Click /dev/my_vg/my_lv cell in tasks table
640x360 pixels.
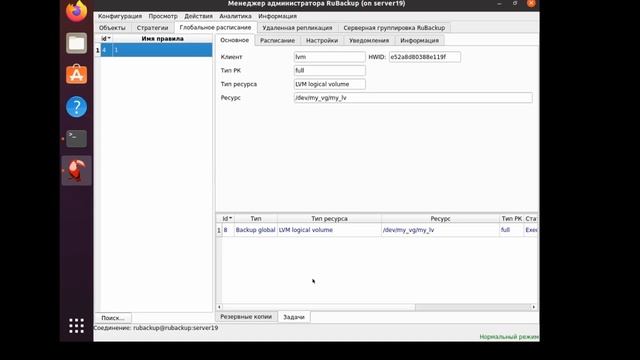point(440,230)
